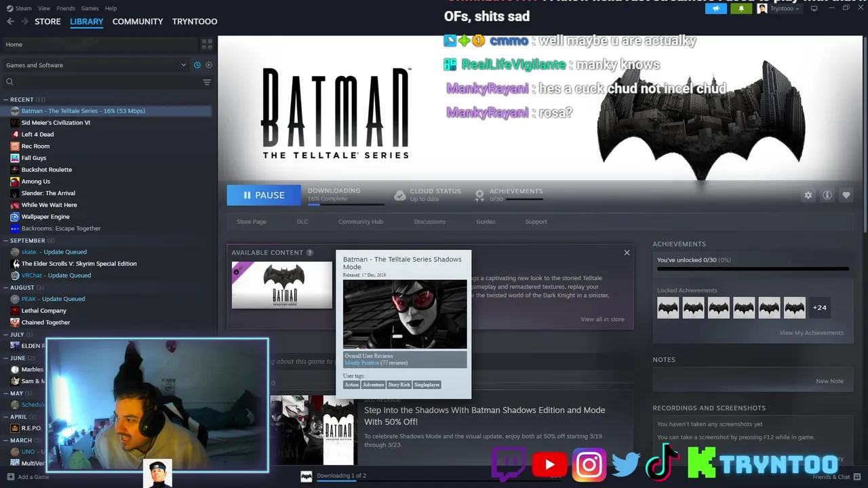Viewport: 868px width, 488px height.
Task: Show game info icon
Action: click(x=827, y=195)
